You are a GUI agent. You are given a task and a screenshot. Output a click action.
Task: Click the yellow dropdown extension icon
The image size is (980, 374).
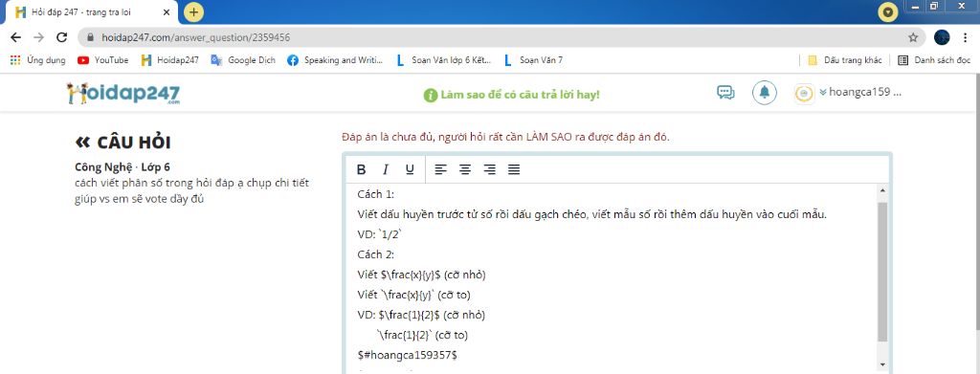(888, 11)
